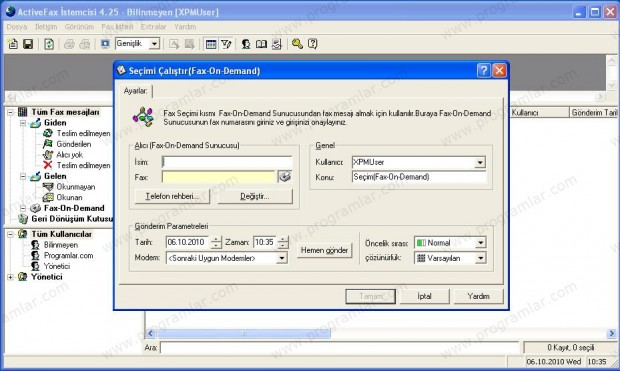Click the yellow key toolbar icon
The width and height of the screenshot is (620, 371).
[297, 44]
